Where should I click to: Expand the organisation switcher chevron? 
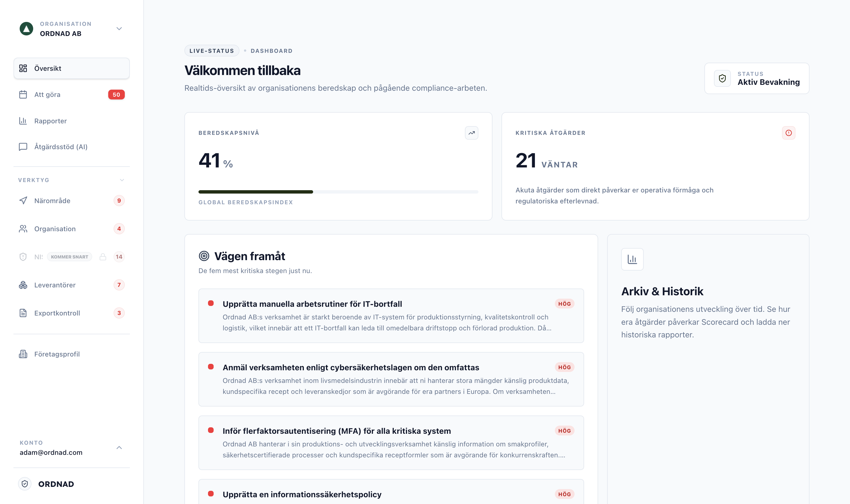119,29
